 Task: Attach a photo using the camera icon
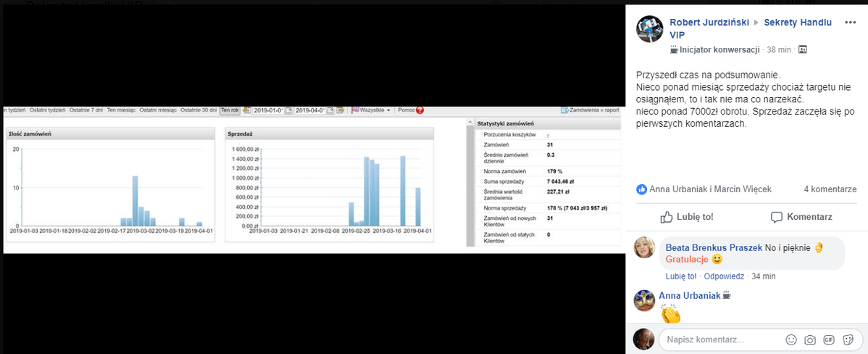[x=810, y=339]
